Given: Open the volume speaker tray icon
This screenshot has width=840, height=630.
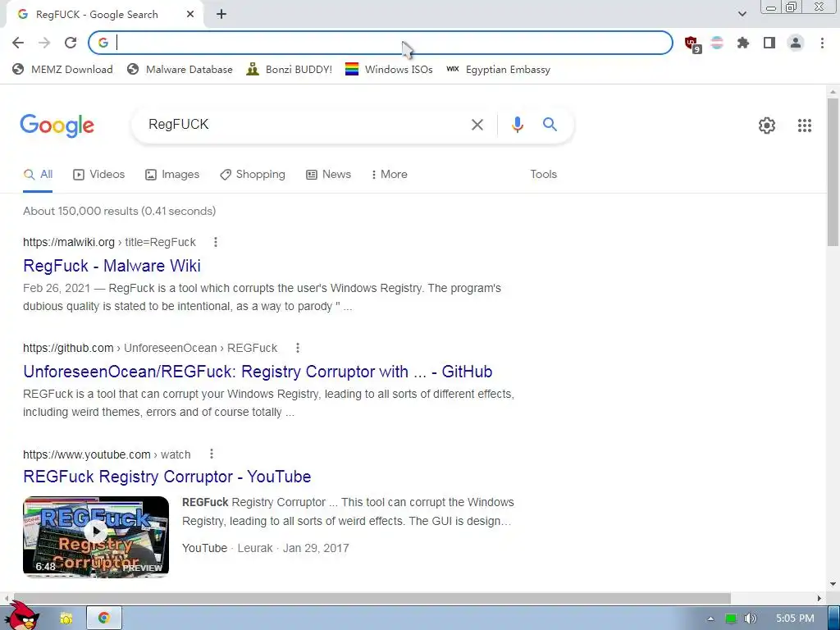Looking at the screenshot, I should click(x=750, y=619).
